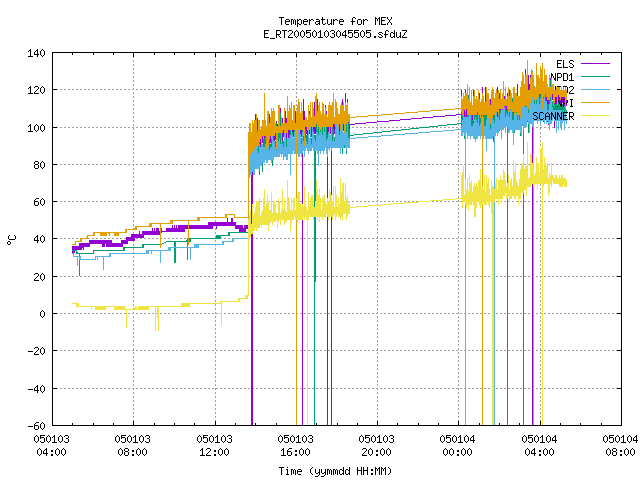Click the x-axis label 050103 20:00

[x=376, y=446]
